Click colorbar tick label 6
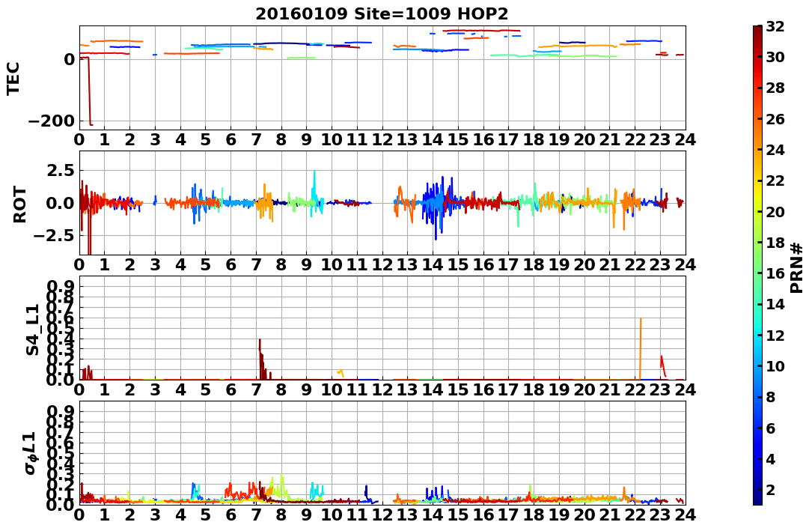This screenshot has height=531, width=812. 769,428
